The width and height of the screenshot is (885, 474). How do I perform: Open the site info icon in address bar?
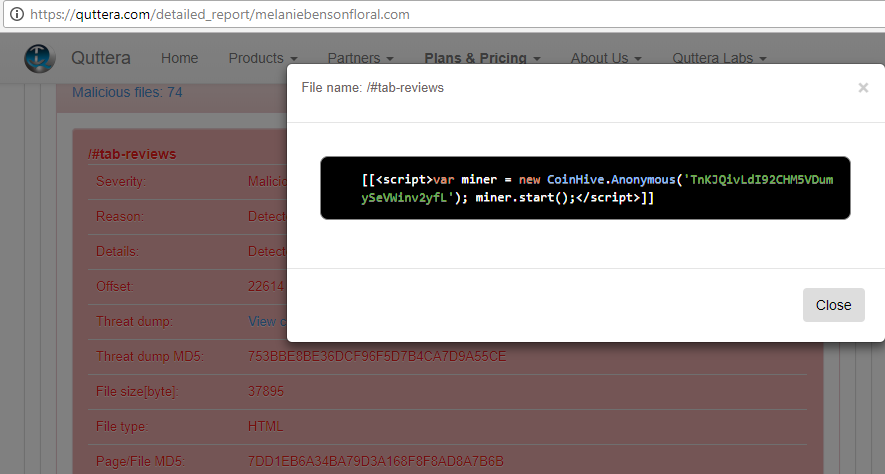17,14
